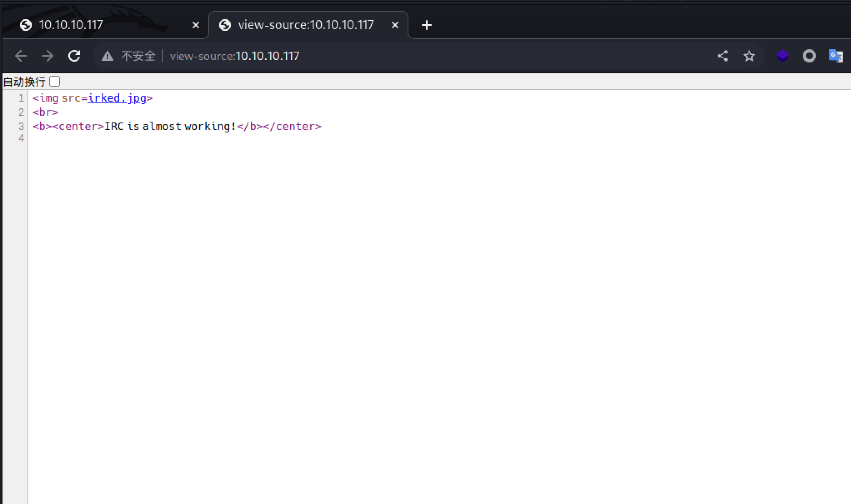Click the forward navigation arrow
This screenshot has height=504, width=851.
point(48,56)
